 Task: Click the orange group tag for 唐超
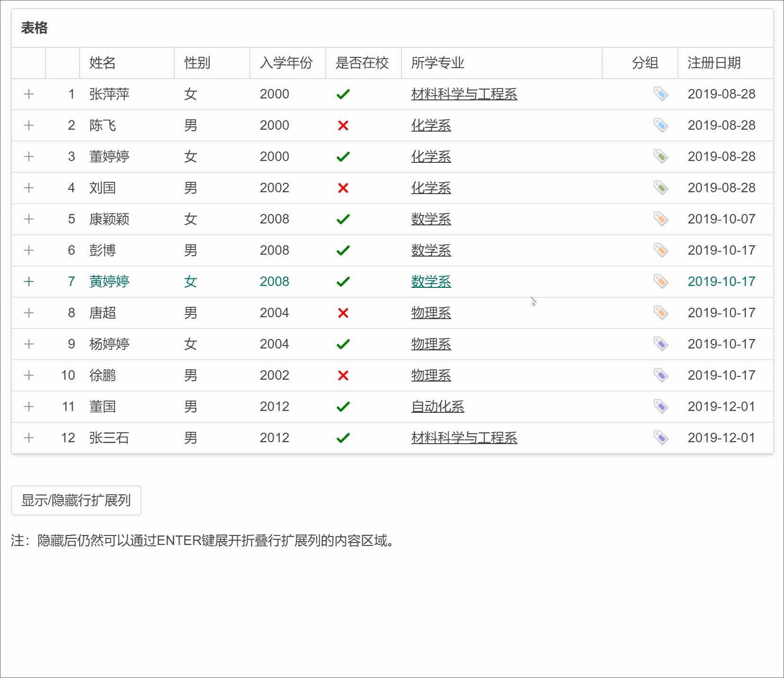tap(661, 313)
